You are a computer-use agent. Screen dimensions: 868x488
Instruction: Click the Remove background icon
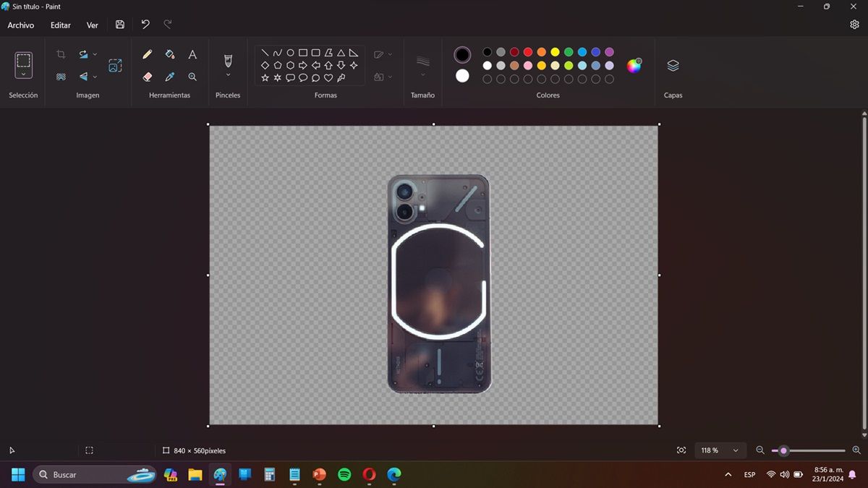click(x=61, y=77)
